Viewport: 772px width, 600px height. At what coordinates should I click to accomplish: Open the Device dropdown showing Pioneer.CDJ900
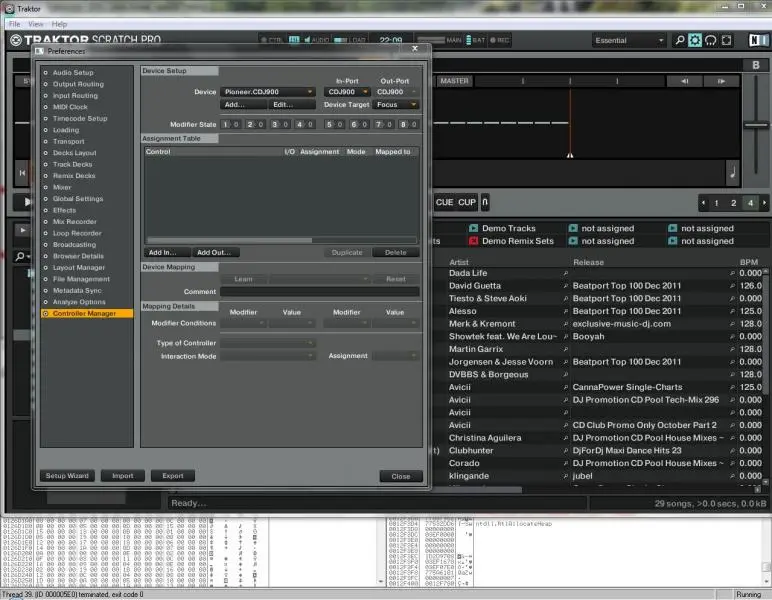click(x=268, y=92)
